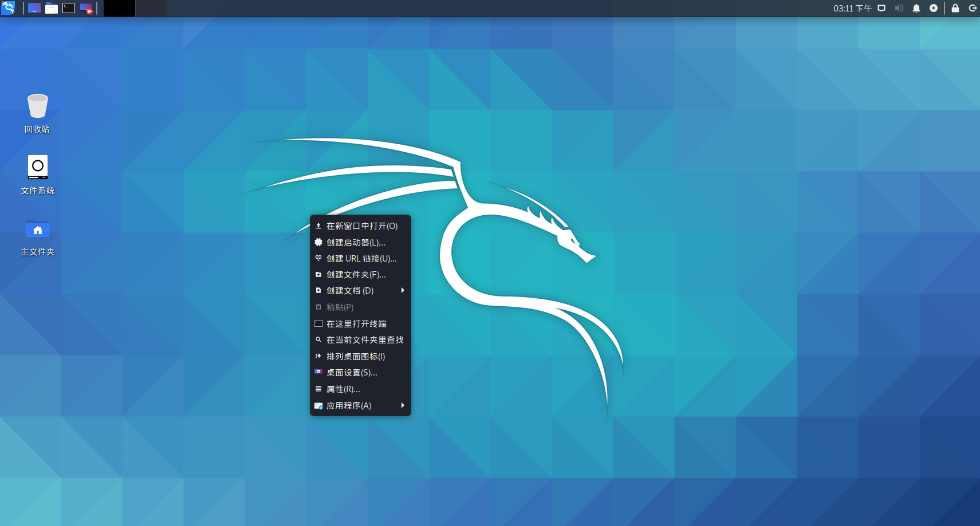The height and width of the screenshot is (526, 980).
Task: Click the 应用程序(A) menu entry
Action: (360, 406)
